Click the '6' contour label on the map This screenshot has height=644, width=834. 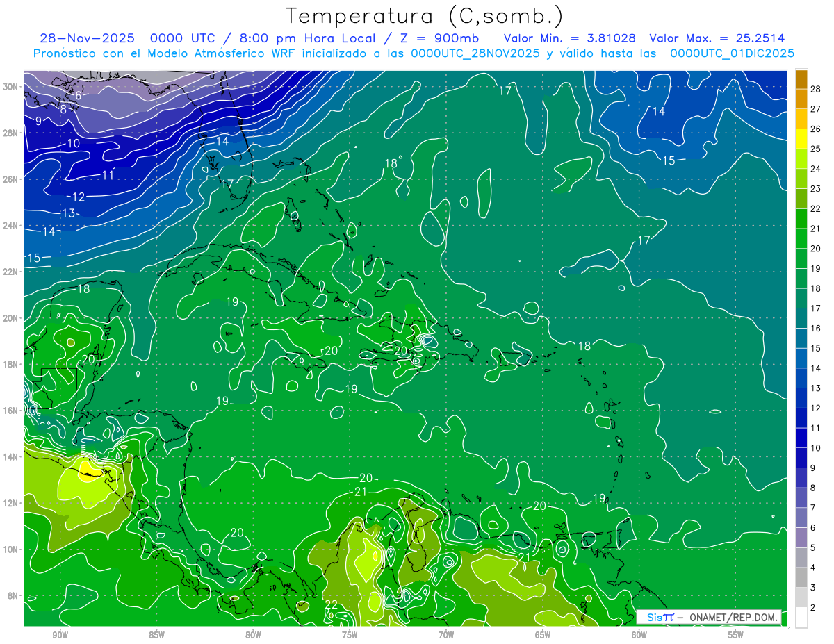(x=79, y=96)
